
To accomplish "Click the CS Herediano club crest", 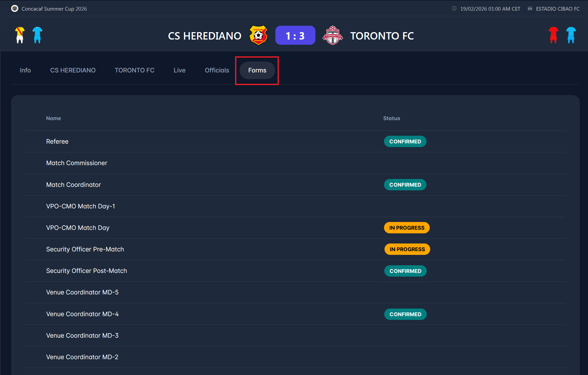I will tap(258, 35).
